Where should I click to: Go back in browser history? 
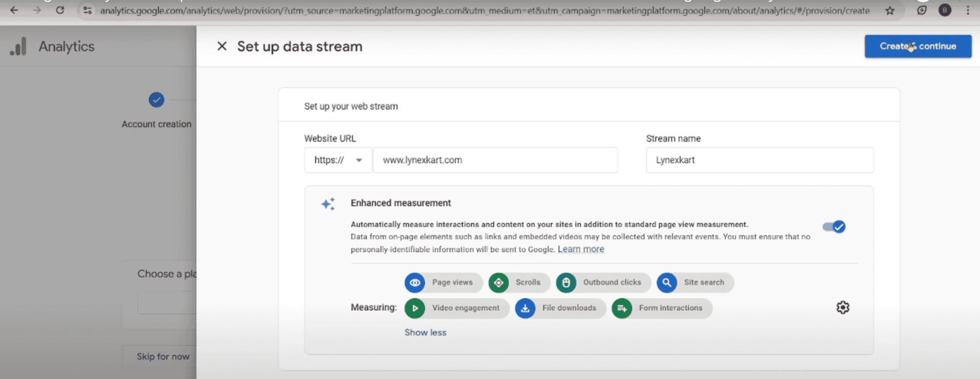[14, 10]
